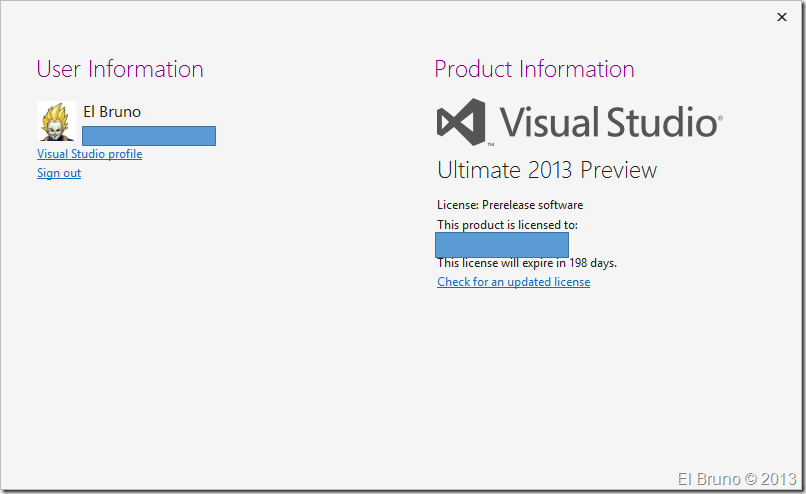Image resolution: width=806 pixels, height=494 pixels.
Task: Click the blue redacted licensee name bar
Action: (502, 245)
